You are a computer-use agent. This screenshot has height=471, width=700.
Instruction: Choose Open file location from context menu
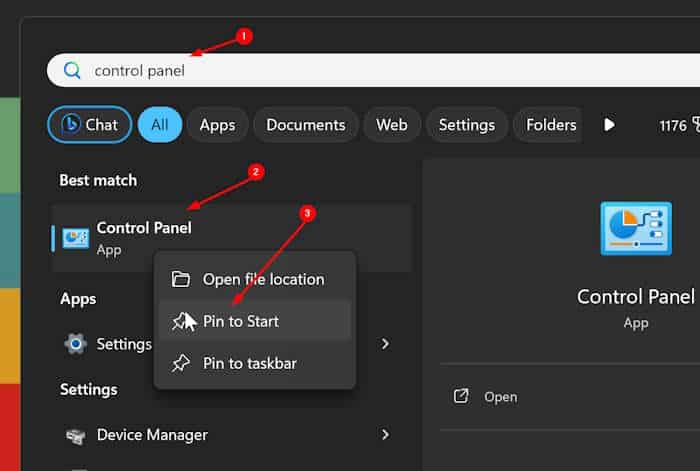click(254, 279)
